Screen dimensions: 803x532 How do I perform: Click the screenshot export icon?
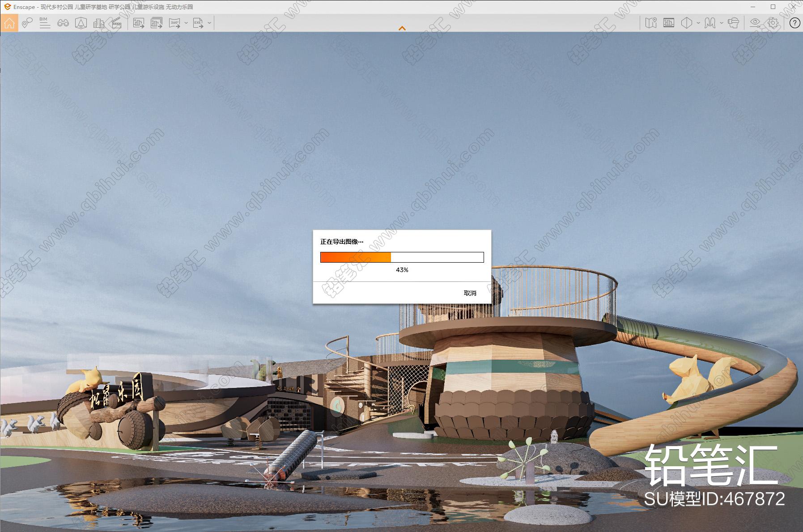pyautogui.click(x=139, y=22)
